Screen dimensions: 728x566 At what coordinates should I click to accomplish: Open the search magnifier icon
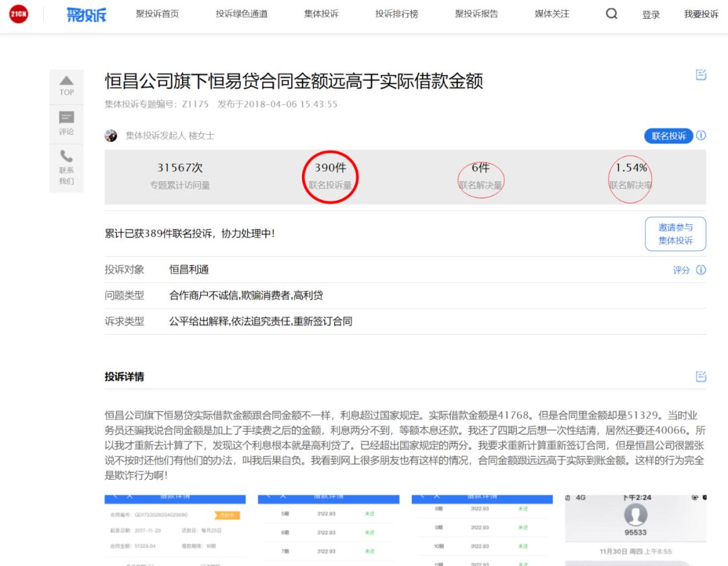click(x=611, y=13)
